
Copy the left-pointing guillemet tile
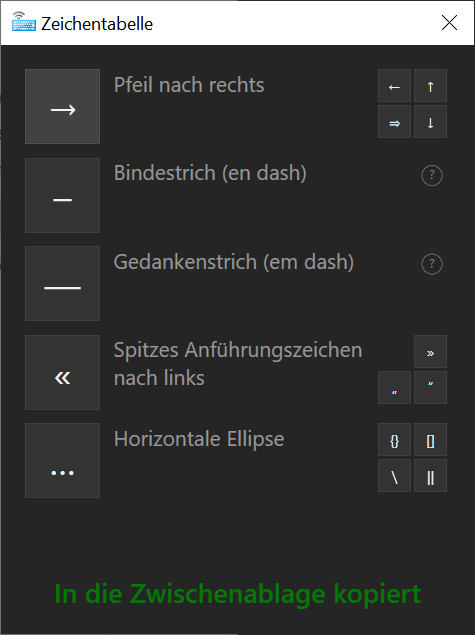62,372
